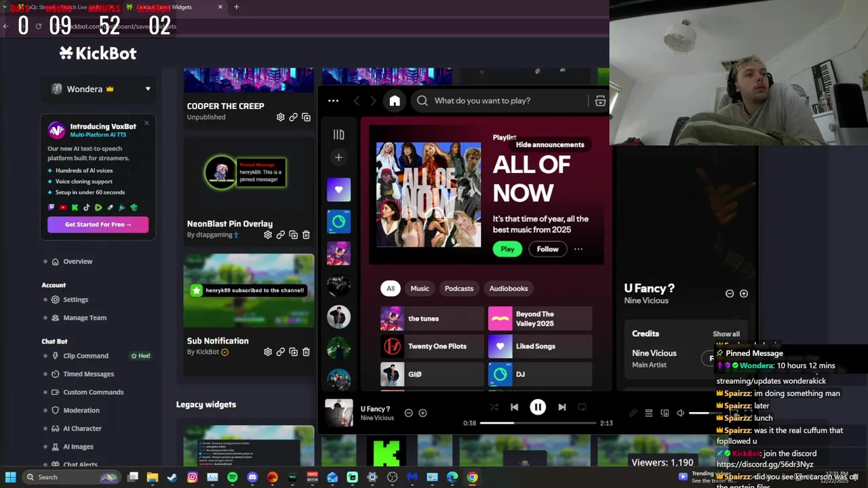The width and height of the screenshot is (868, 488).
Task: Open Discord from the Windows taskbar
Action: tap(252, 477)
